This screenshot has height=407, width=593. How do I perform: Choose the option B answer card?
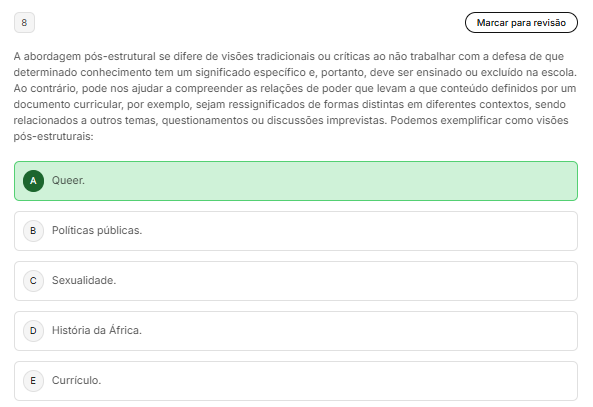click(296, 231)
